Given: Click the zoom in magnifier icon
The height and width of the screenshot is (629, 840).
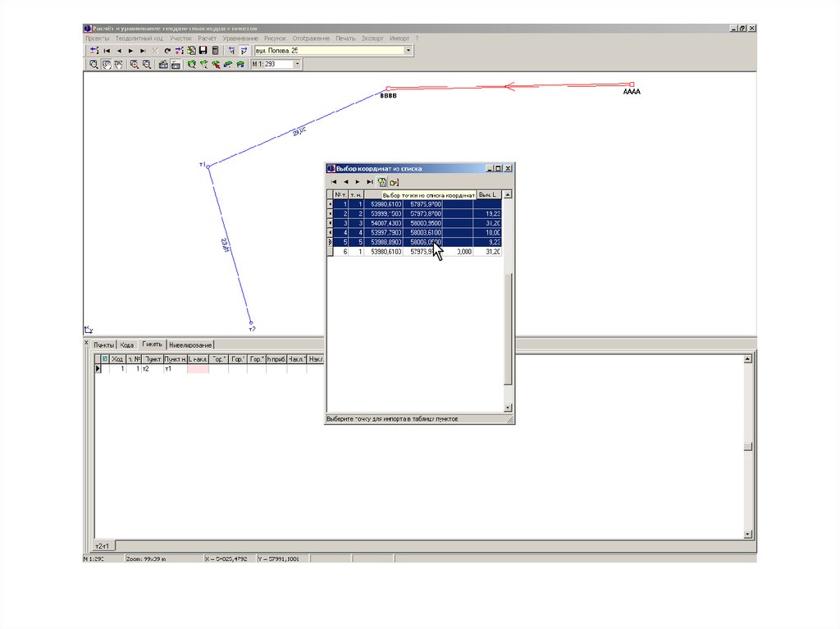Looking at the screenshot, I should click(x=134, y=64).
